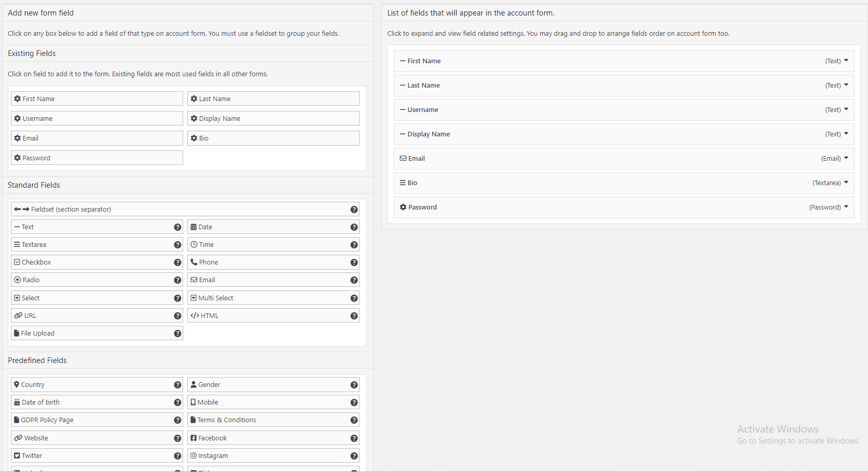The width and height of the screenshot is (868, 472).
Task: Expand Password field settings dropdown arrow
Action: (x=846, y=207)
